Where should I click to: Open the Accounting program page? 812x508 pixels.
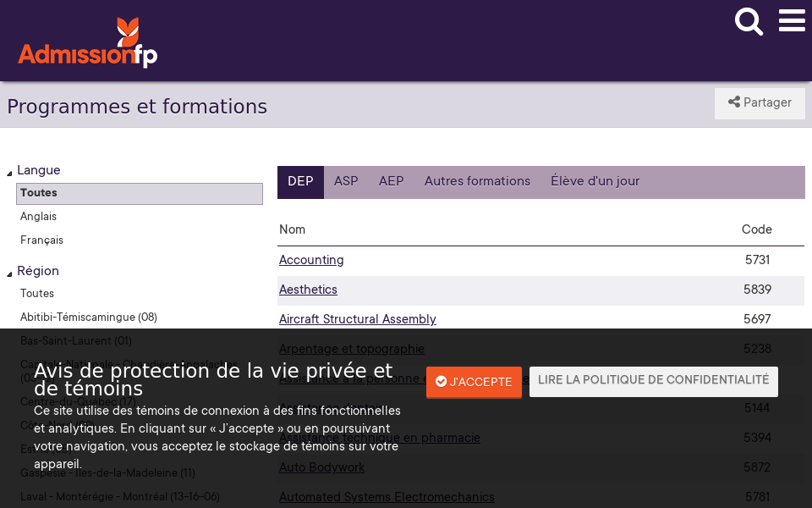coord(310,261)
